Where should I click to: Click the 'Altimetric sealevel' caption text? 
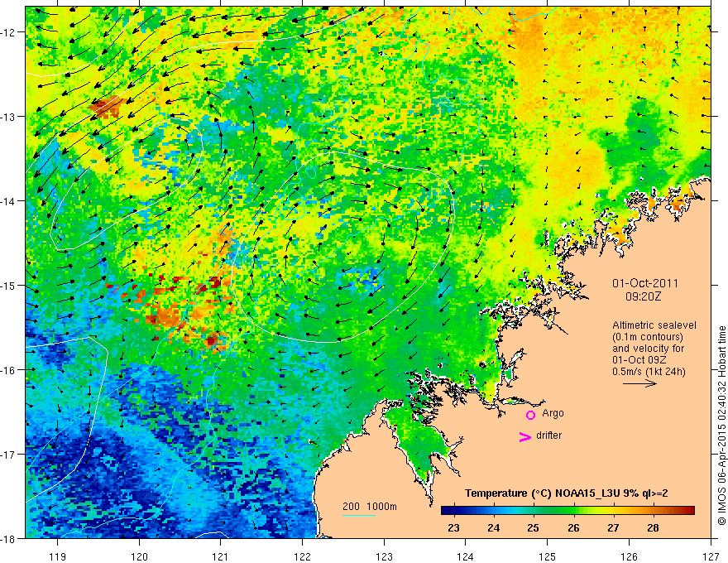coord(654,325)
